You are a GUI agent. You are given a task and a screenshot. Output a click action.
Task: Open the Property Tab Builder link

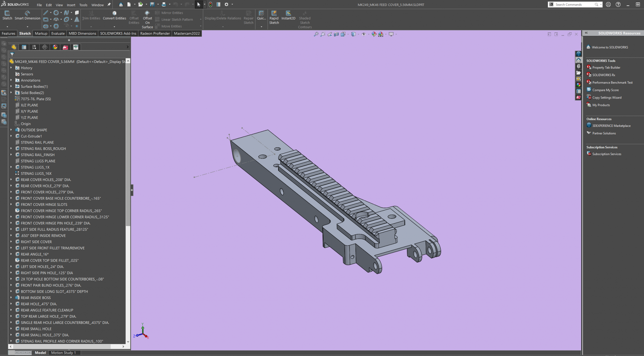pyautogui.click(x=606, y=67)
